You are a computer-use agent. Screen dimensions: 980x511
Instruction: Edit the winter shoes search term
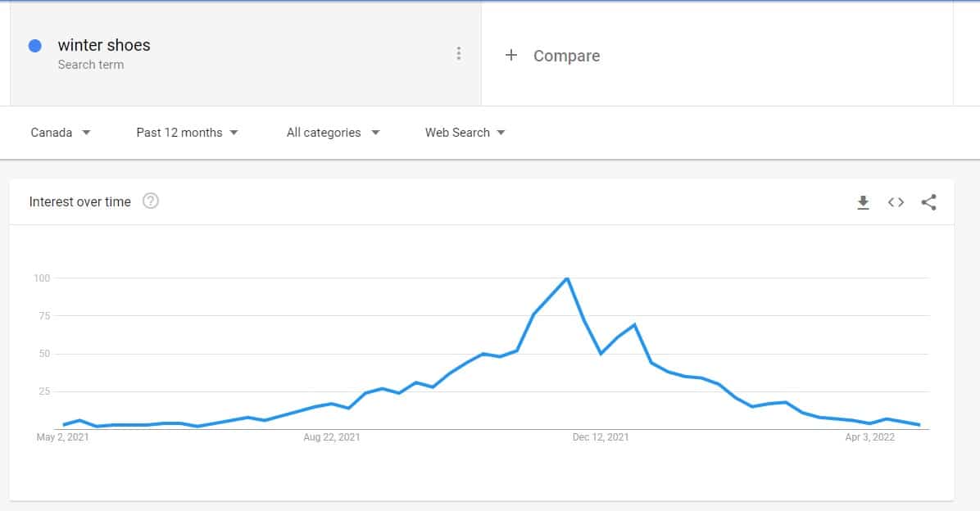[x=104, y=45]
